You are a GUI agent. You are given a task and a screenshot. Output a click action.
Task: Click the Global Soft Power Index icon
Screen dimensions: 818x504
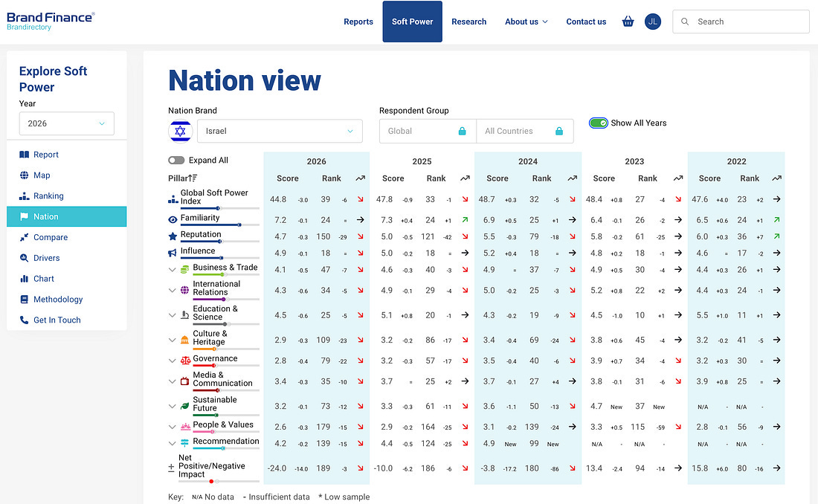[173, 199]
